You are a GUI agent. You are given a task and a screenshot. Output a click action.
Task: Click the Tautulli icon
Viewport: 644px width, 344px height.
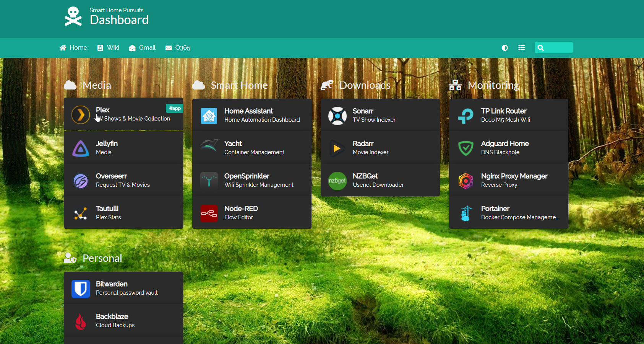[x=81, y=213]
